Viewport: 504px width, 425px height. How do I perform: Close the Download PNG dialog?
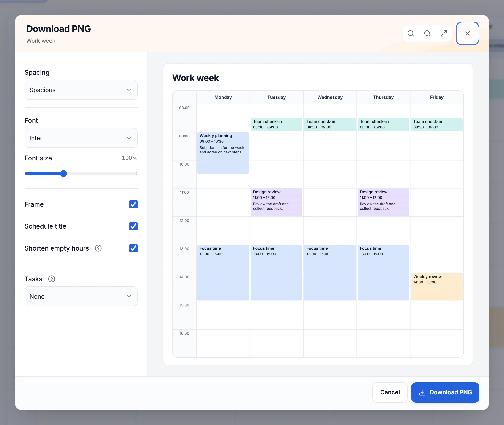[467, 33]
